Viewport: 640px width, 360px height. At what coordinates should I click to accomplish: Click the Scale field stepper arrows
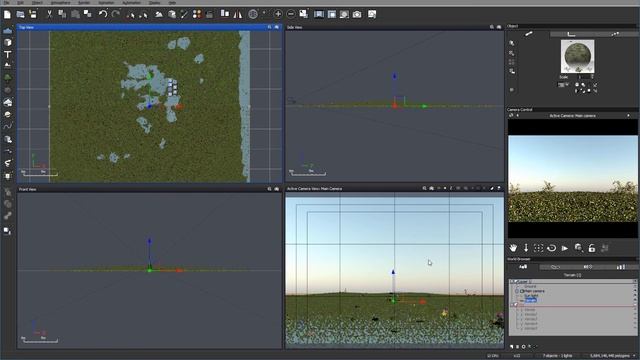click(592, 77)
